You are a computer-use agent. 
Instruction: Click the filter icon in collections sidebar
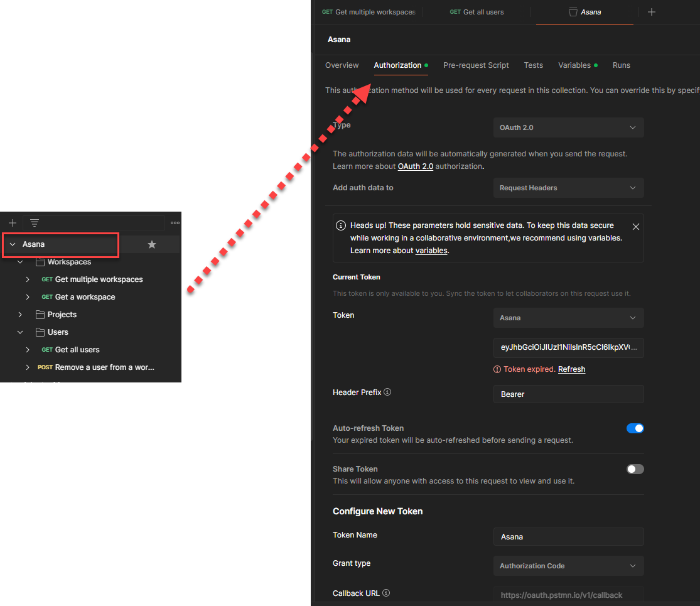(35, 222)
